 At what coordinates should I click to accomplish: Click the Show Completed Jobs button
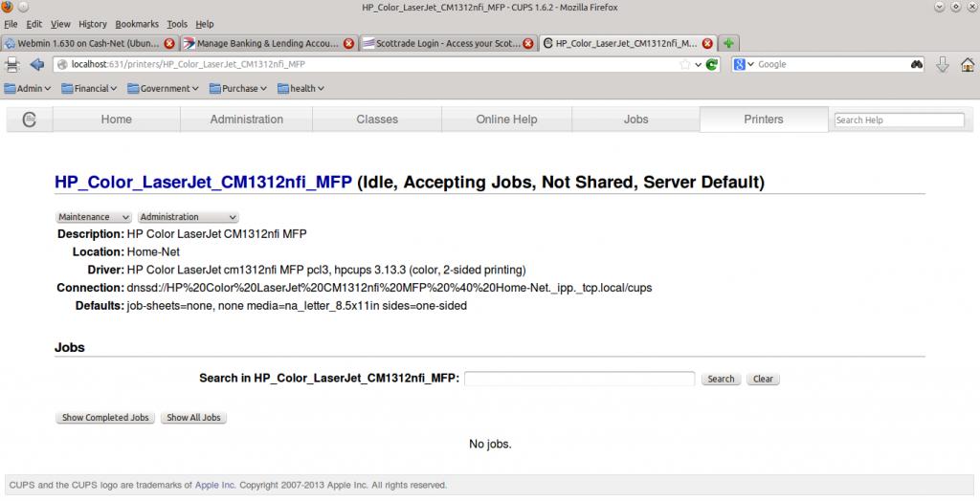(105, 418)
